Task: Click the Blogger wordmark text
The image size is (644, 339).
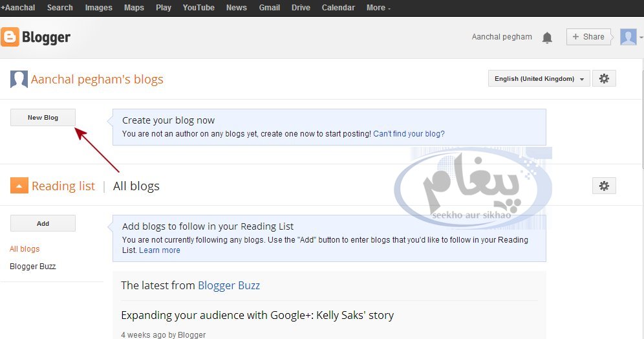Action: pos(46,38)
